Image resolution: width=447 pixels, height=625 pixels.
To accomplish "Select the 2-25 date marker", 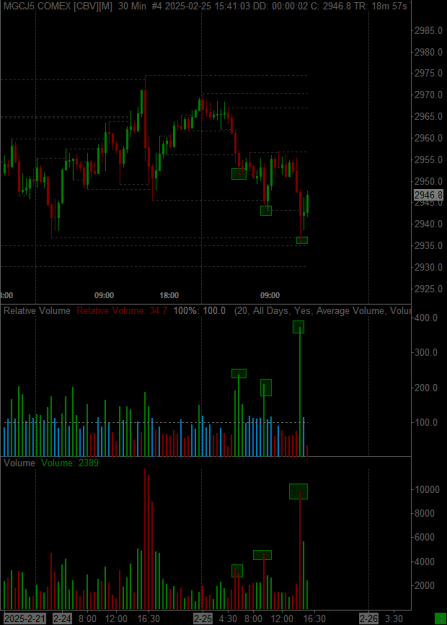I will [x=203, y=619].
